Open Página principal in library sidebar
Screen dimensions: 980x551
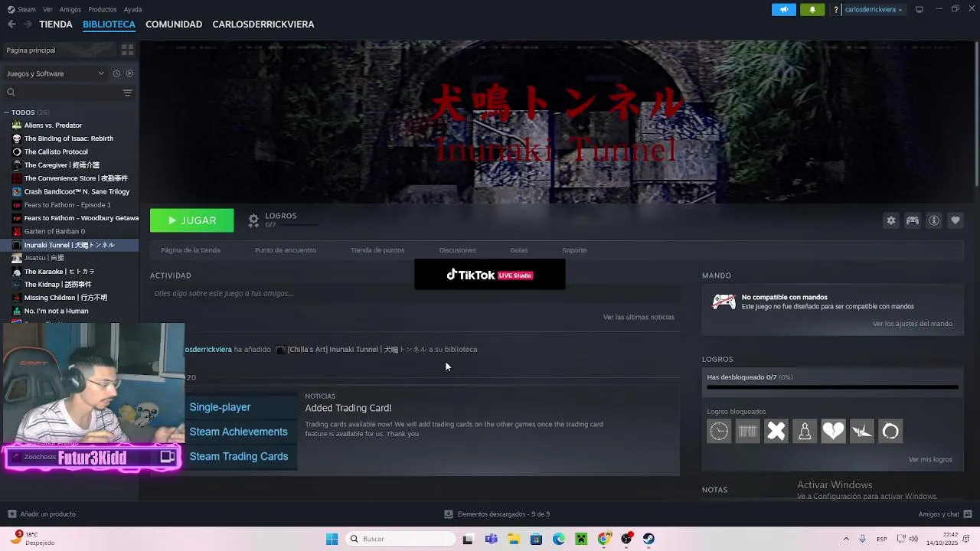(31, 51)
